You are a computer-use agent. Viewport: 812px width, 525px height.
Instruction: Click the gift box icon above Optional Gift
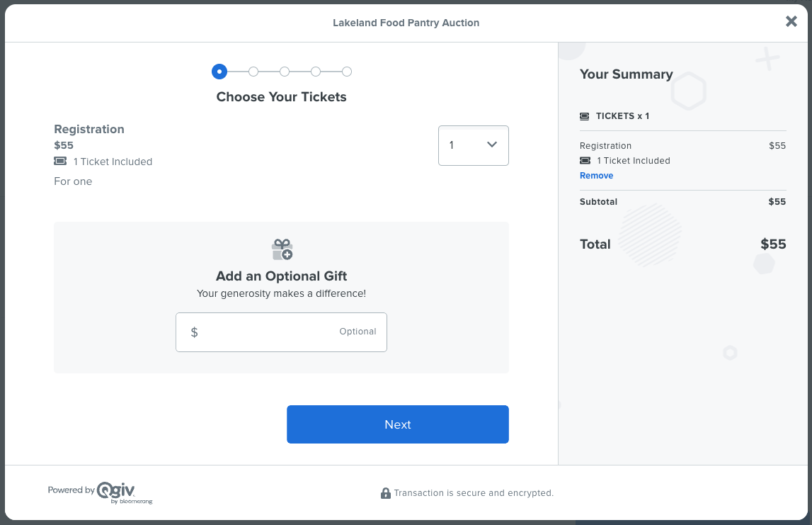pyautogui.click(x=282, y=249)
